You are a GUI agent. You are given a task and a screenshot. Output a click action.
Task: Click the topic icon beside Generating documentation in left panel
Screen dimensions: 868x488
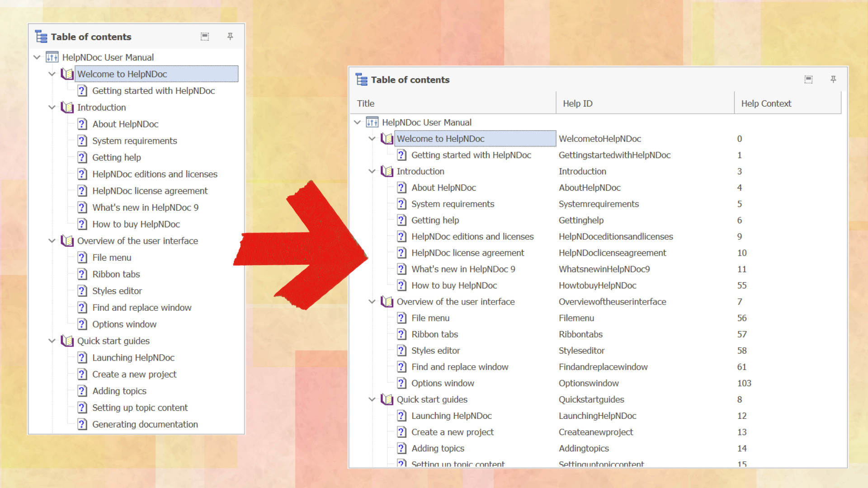pyautogui.click(x=82, y=424)
